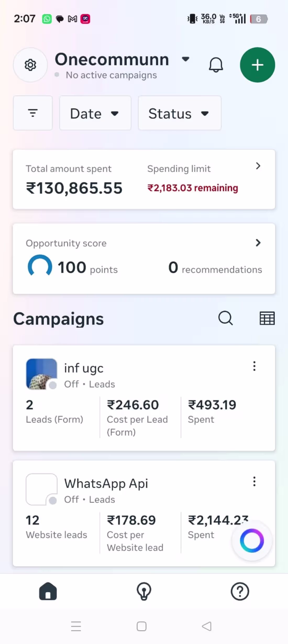This screenshot has height=644, width=288.
Task: Open the inf ugc campaign thumbnail
Action: (41, 374)
